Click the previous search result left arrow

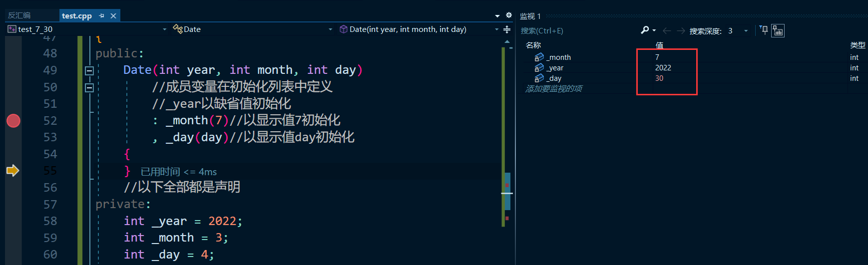667,31
